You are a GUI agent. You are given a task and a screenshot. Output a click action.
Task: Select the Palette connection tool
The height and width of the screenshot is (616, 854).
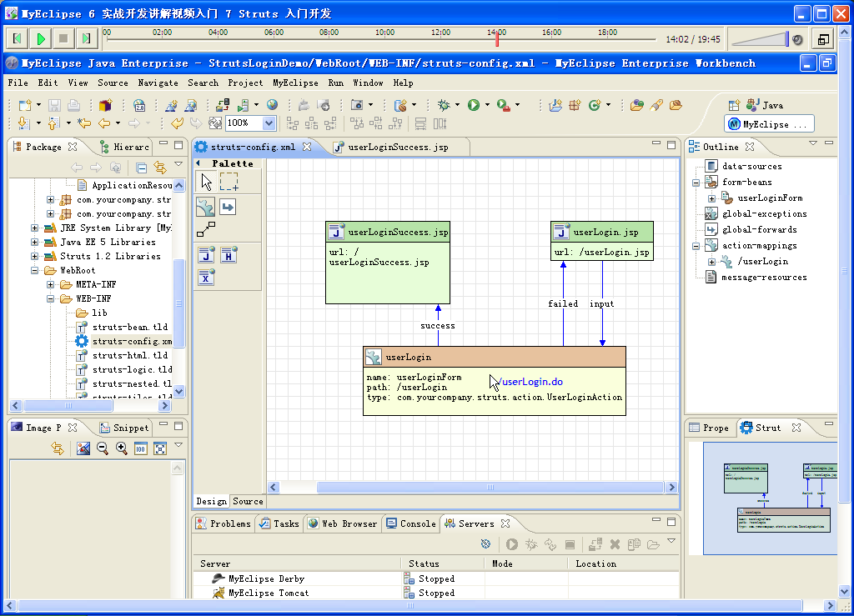pyautogui.click(x=206, y=229)
